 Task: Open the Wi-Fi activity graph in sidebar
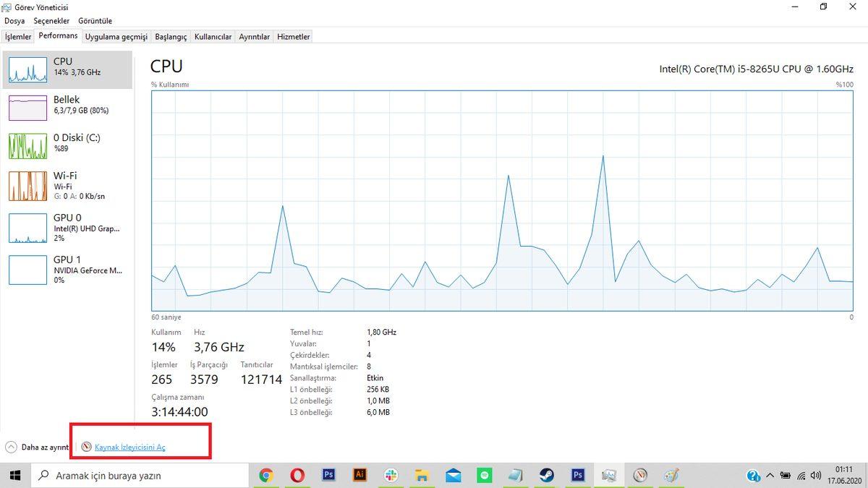point(27,186)
